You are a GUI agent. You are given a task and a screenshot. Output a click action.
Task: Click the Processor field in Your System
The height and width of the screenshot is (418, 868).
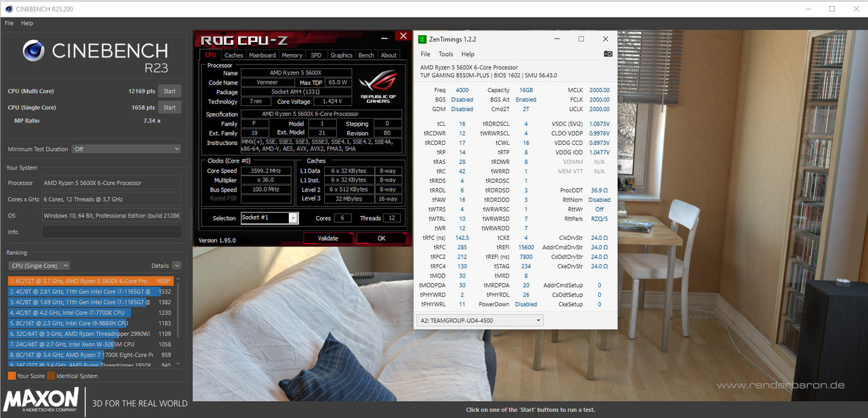112,183
